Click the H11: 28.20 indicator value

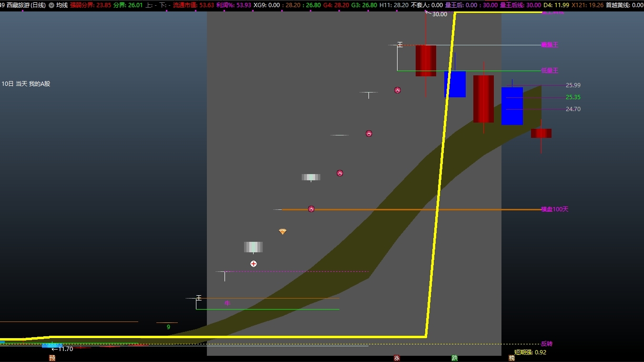[394, 5]
